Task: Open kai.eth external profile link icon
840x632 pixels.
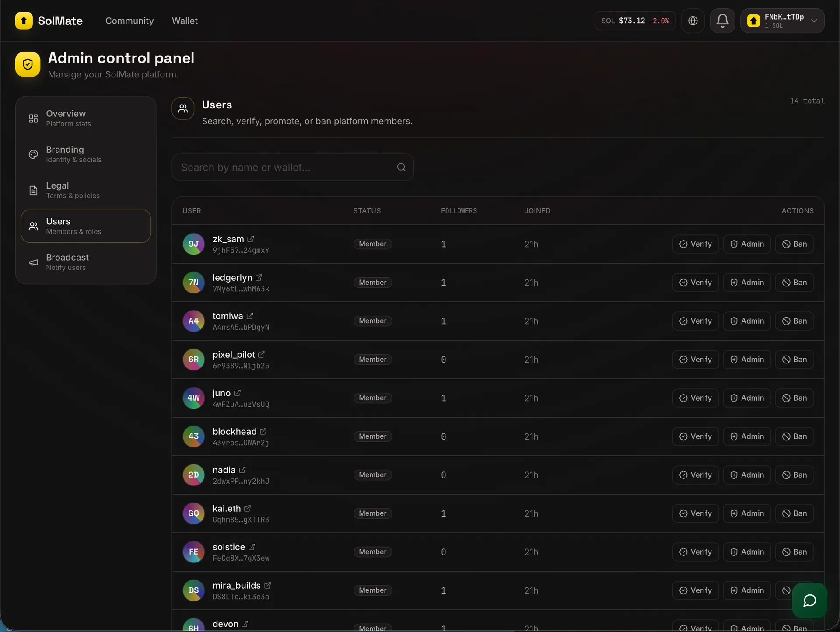Action: [x=247, y=509]
